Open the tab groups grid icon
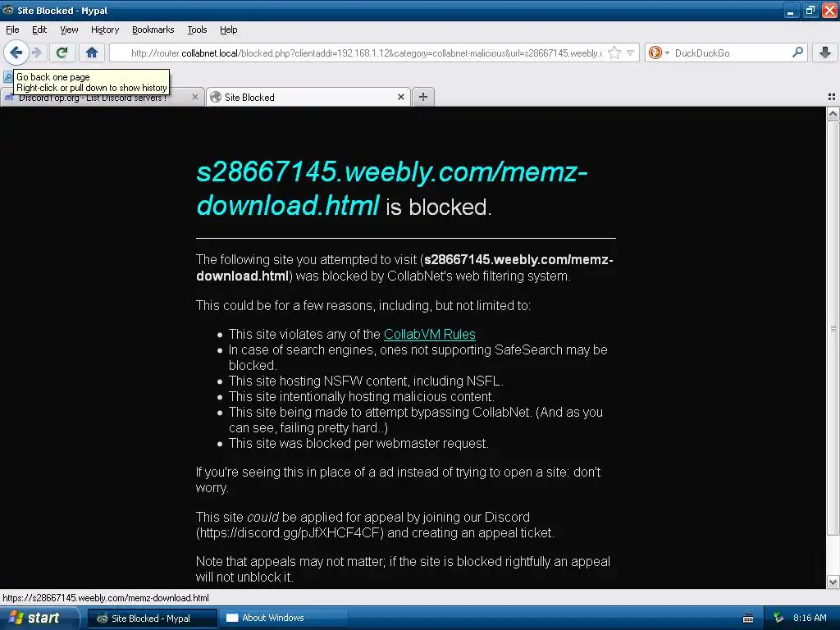 tap(832, 97)
